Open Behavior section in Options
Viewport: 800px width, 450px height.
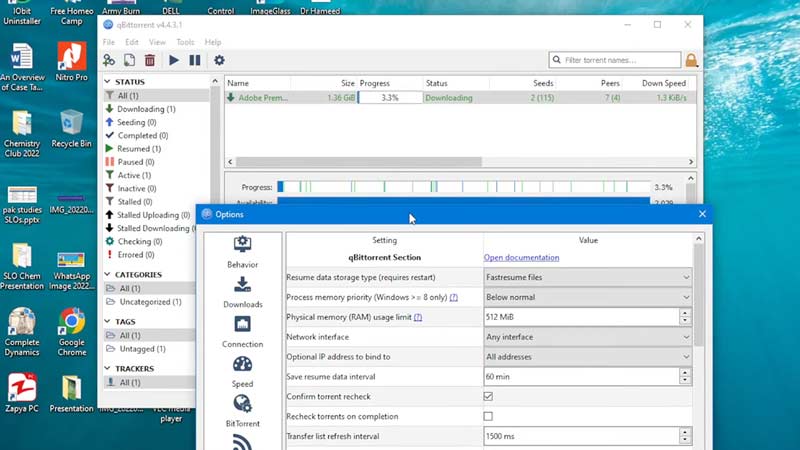click(x=242, y=252)
